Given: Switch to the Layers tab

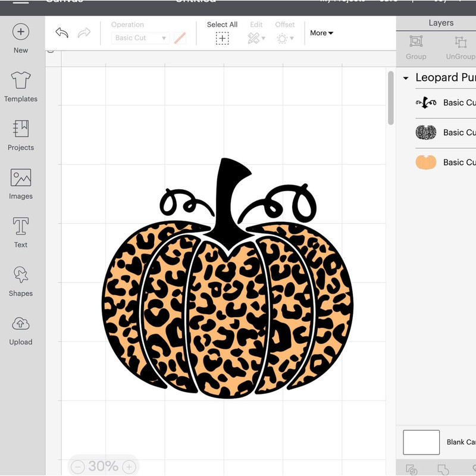Looking at the screenshot, I should point(441,22).
